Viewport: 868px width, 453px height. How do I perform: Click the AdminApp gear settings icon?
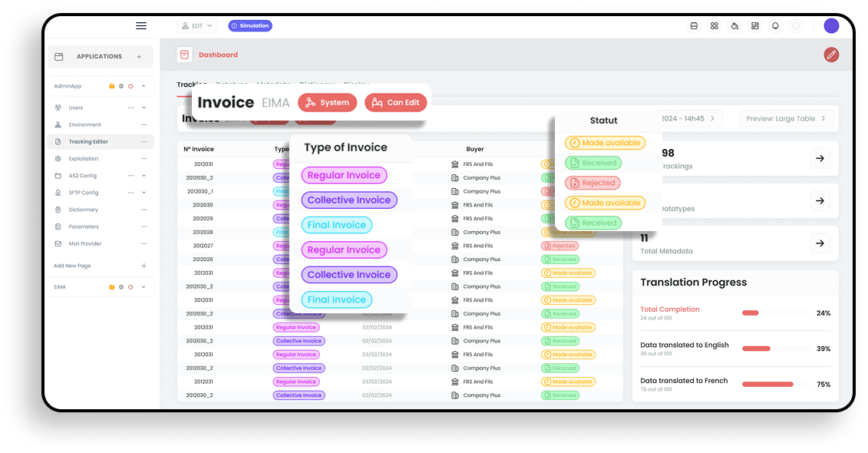[121, 87]
